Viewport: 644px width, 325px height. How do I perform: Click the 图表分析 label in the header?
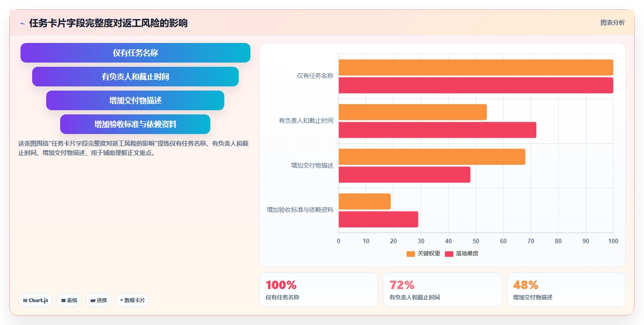click(612, 22)
